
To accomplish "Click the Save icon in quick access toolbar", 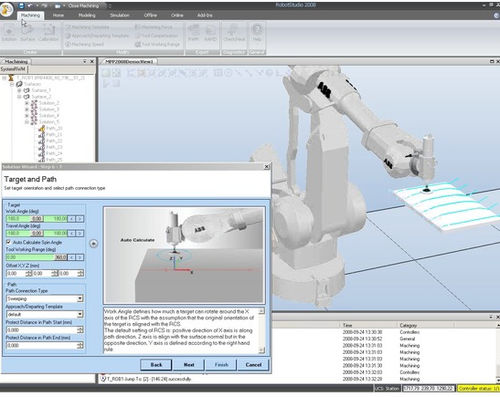I will click(x=22, y=6).
